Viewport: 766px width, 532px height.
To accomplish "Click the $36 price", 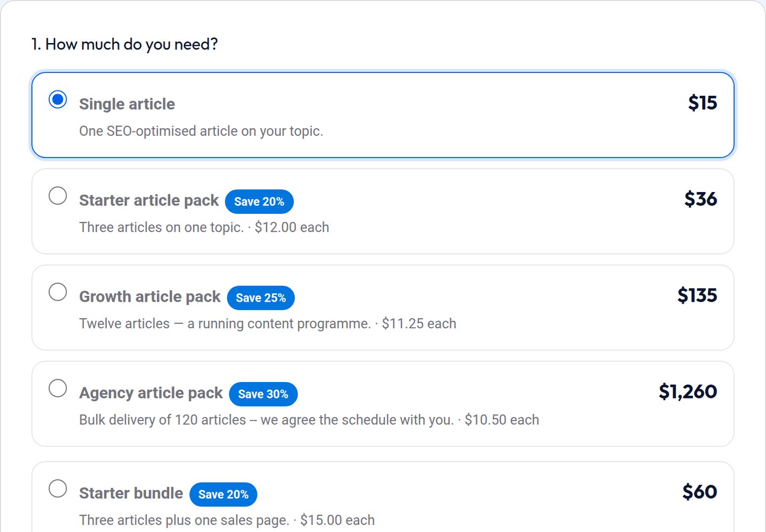I will point(701,199).
